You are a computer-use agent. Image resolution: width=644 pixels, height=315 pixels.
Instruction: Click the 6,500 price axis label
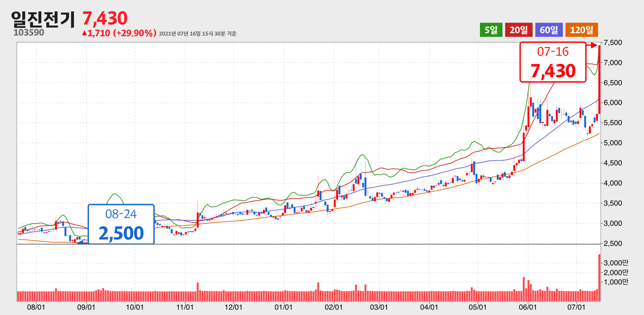pyautogui.click(x=613, y=83)
